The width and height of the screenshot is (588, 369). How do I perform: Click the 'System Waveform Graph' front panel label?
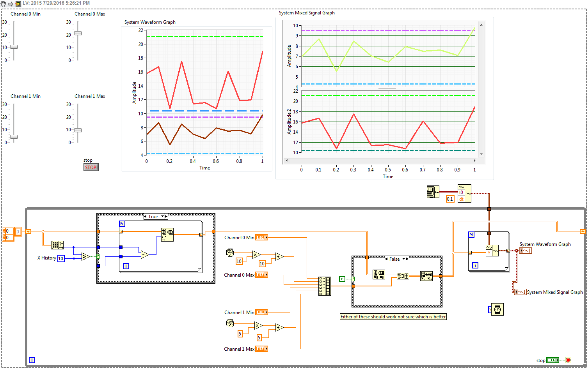pyautogui.click(x=150, y=22)
